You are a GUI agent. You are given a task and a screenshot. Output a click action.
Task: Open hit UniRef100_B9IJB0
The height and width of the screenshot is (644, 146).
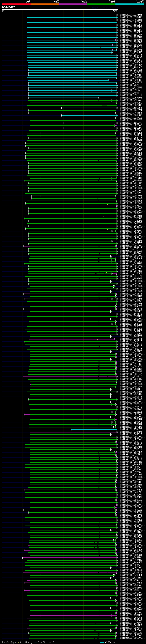[x=131, y=30]
